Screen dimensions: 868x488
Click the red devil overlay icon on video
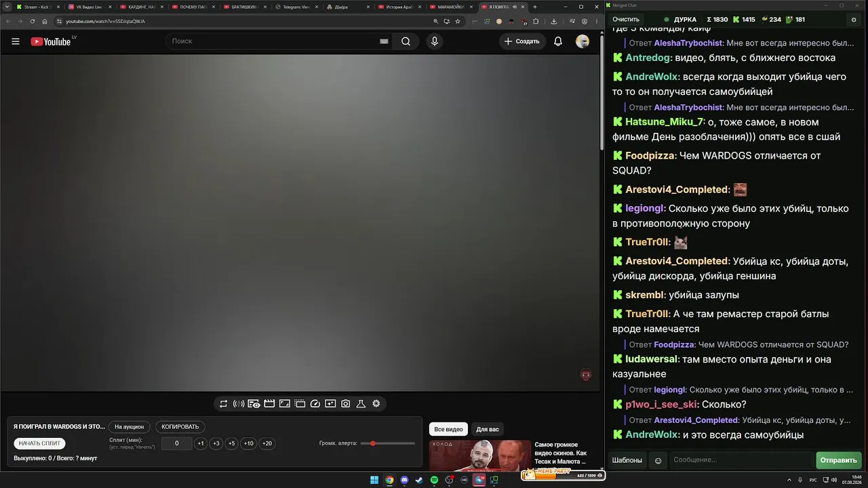click(x=586, y=374)
